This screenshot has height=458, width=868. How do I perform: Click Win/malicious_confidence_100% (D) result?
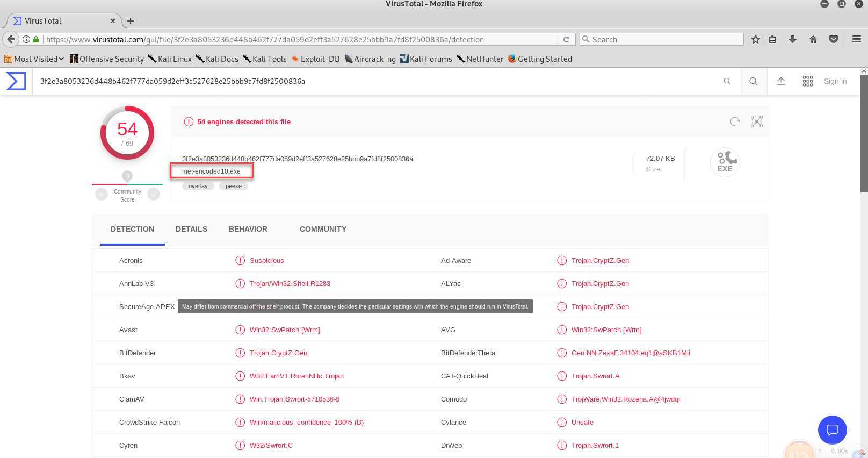pos(307,422)
